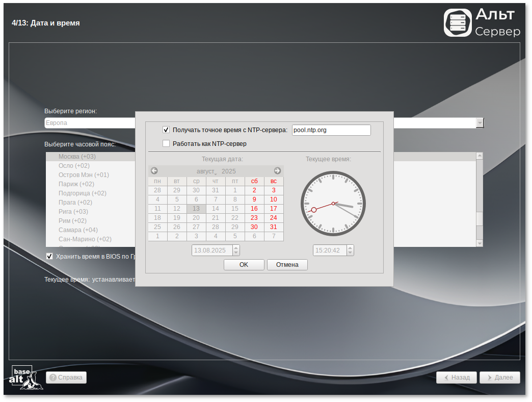The width and height of the screenshot is (532, 402).
Task: Click the analog clock face
Action: pyautogui.click(x=333, y=204)
